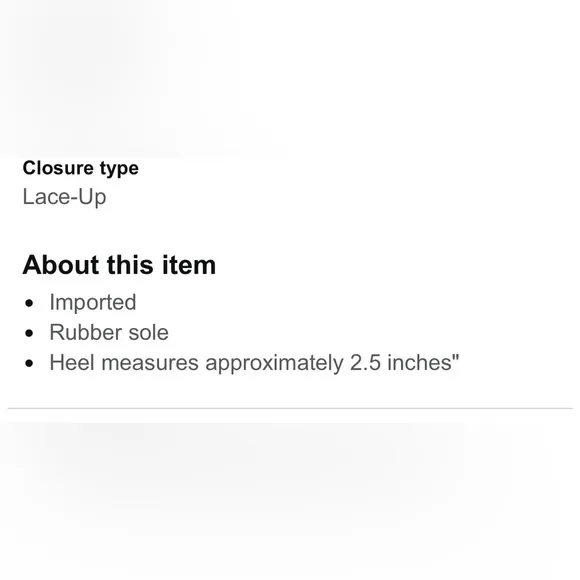
Task: Click the word "About" in the section heading
Action: (61, 265)
